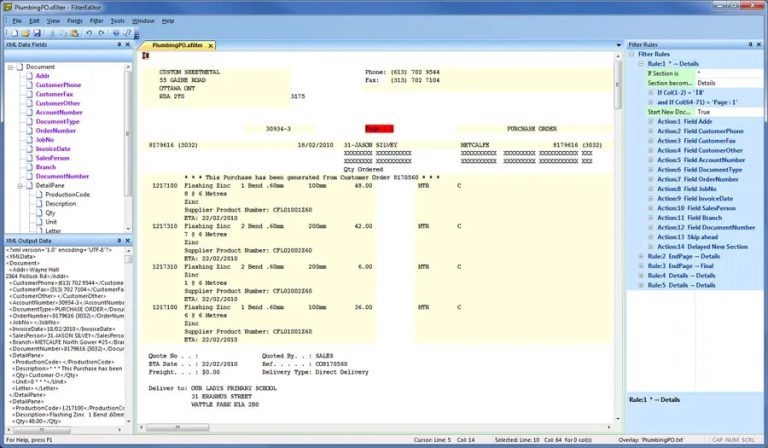768x448 pixels.
Task: Click the highlighted 30934-3 account number
Action: coord(278,129)
